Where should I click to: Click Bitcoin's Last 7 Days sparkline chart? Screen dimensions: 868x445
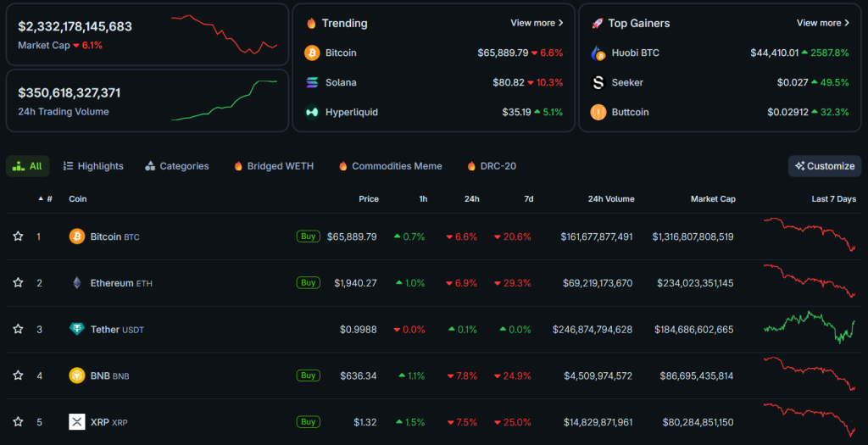(810, 235)
